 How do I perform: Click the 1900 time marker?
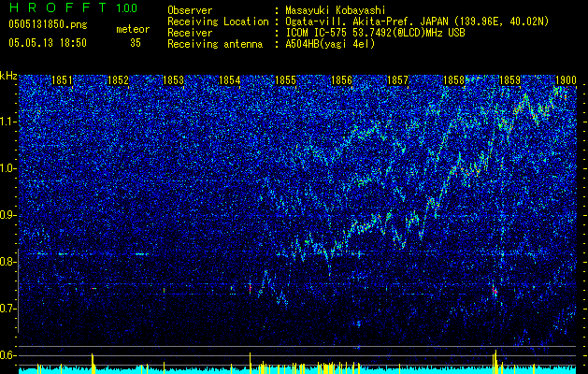[566, 80]
